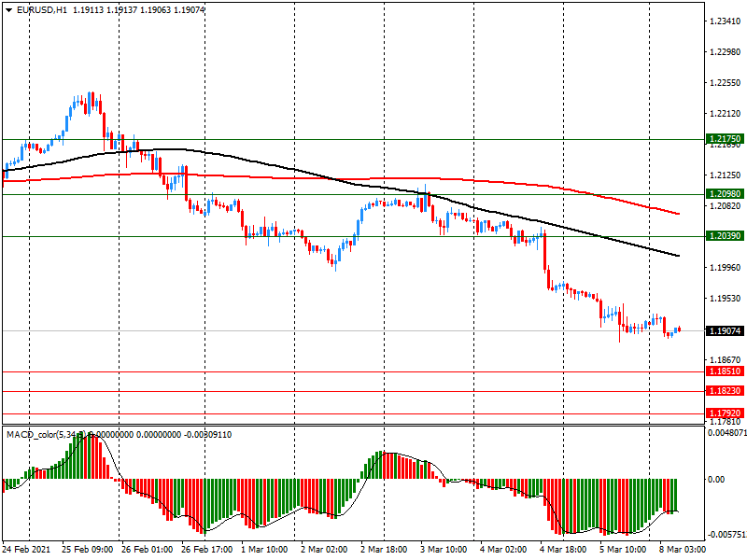Select the red 1.18510 support label
This screenshot has height=560, width=747.
(725, 371)
